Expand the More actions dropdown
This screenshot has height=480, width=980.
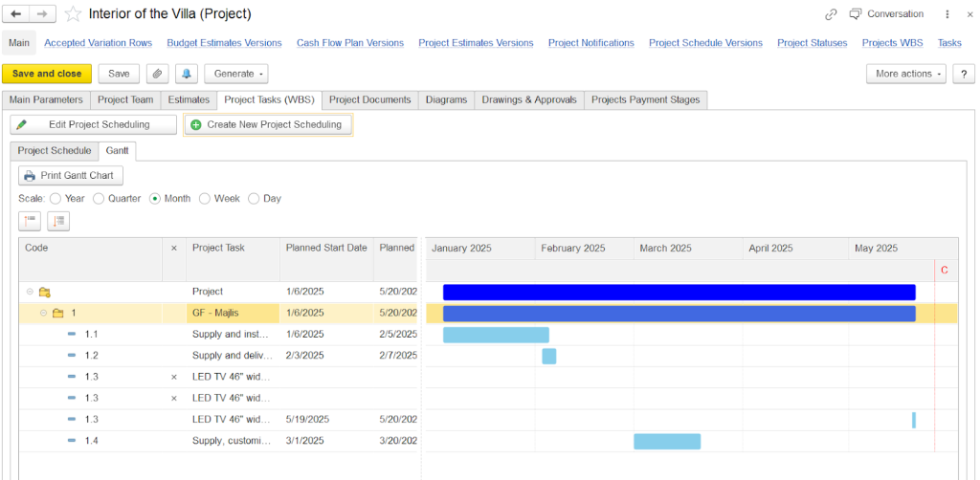[909, 74]
